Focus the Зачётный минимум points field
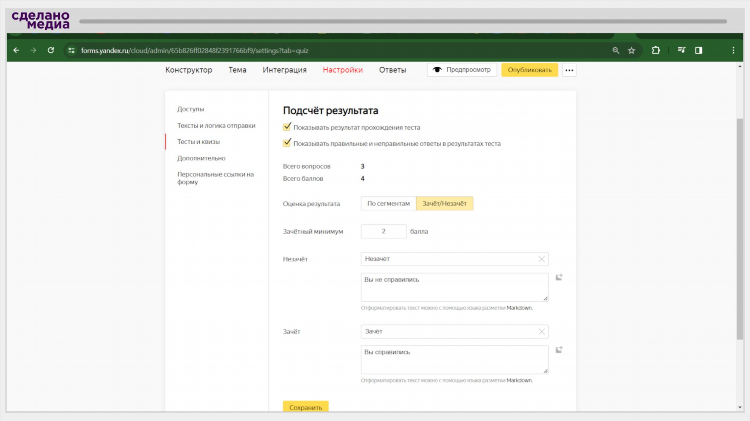The width and height of the screenshot is (750, 421). [384, 232]
